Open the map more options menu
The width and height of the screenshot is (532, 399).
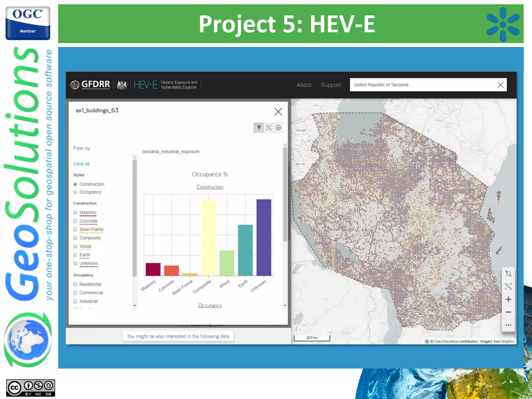[508, 325]
